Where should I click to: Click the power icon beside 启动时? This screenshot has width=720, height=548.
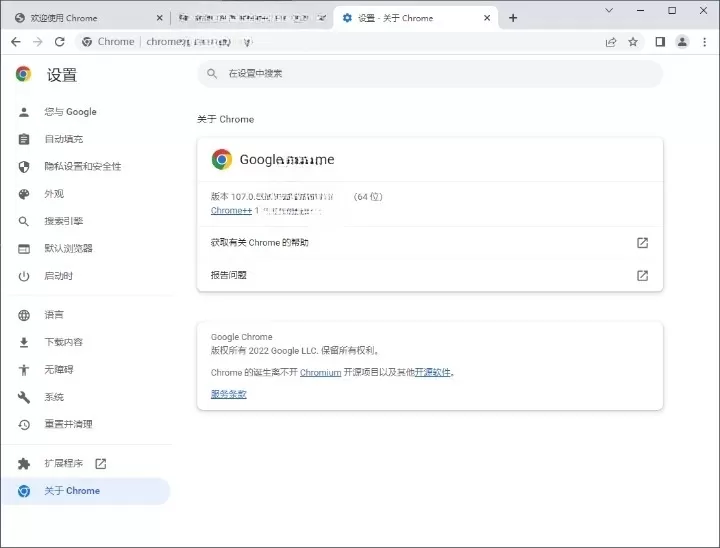tap(24, 276)
